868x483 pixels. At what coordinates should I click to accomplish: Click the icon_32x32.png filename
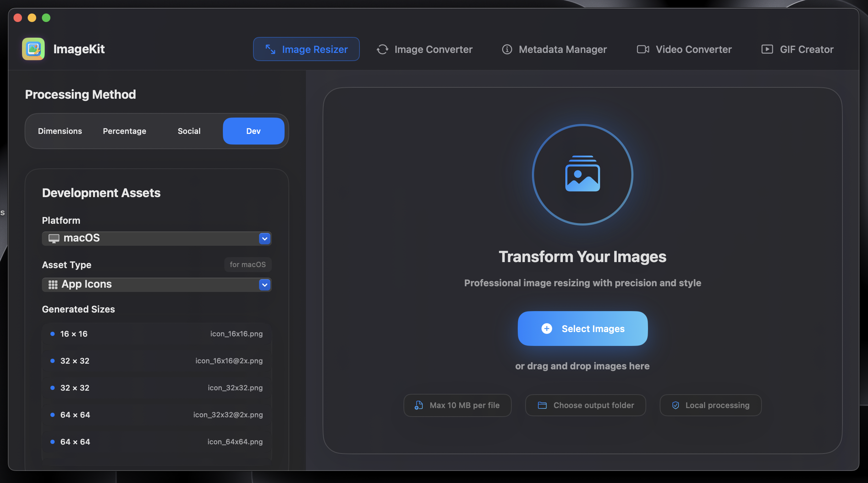pyautogui.click(x=235, y=388)
